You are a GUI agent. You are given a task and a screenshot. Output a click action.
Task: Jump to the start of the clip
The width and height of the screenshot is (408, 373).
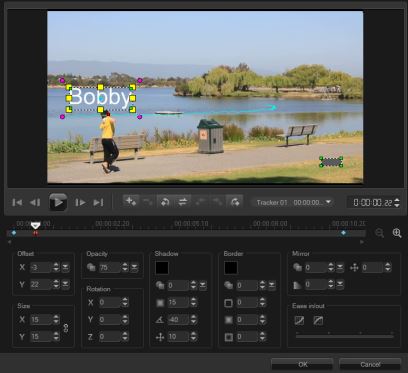point(17,202)
